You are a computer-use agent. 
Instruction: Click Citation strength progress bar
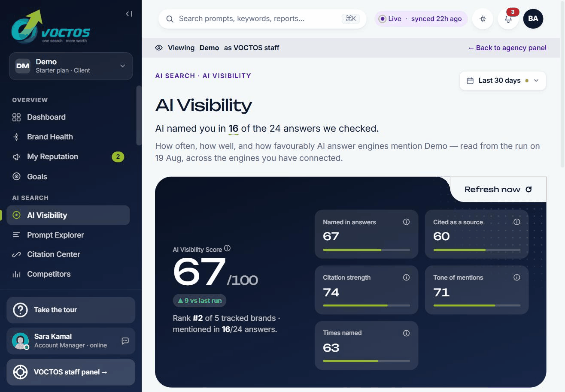pos(366,305)
